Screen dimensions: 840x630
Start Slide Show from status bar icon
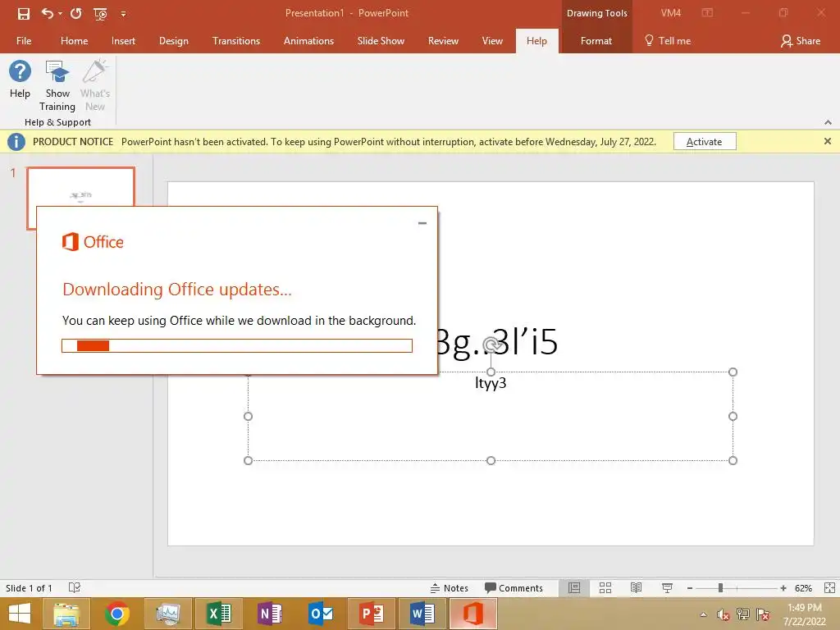(667, 587)
